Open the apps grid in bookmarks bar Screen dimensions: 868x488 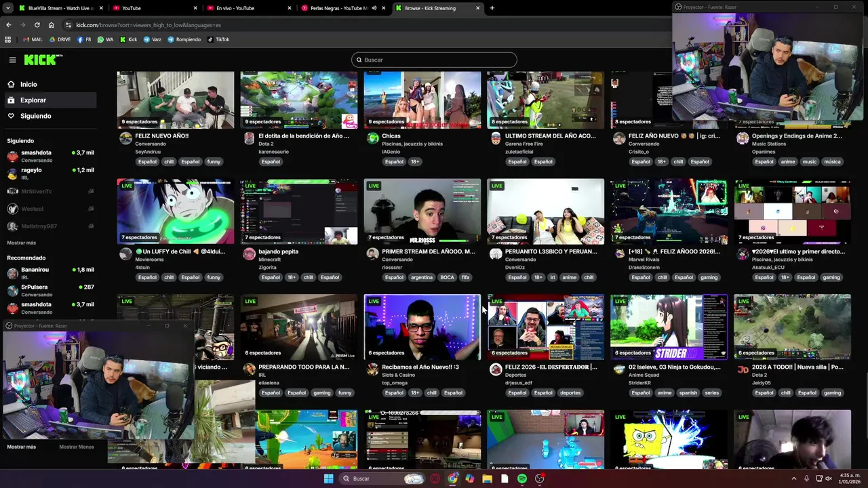(8, 39)
